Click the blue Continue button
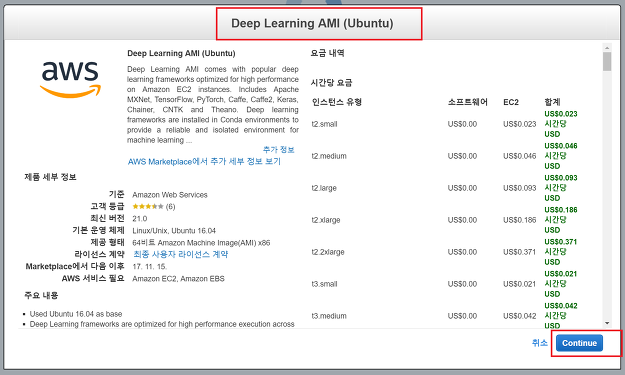This screenshot has width=625, height=375. pos(579,343)
